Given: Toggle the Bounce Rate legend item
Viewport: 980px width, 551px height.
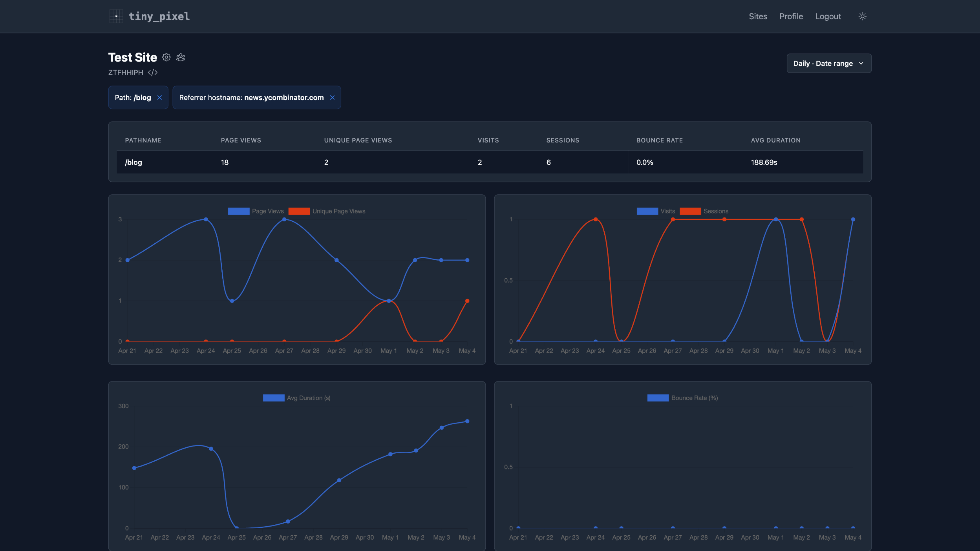Looking at the screenshot, I should point(682,398).
